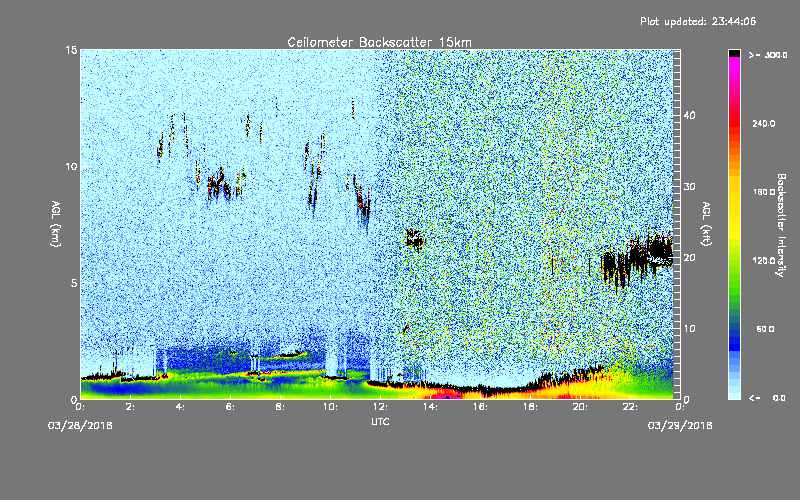800x500 pixels.
Task: Click the thick black cloud layer after 22 UTC
Action: click(x=652, y=253)
